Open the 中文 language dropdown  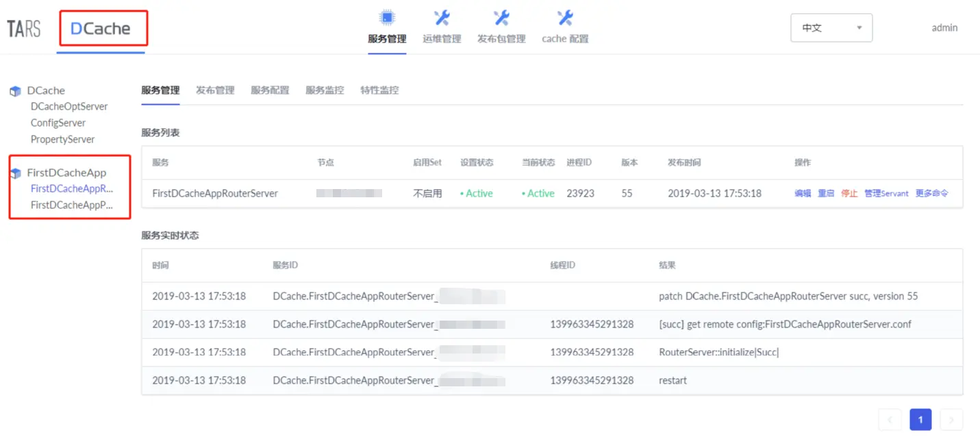click(831, 28)
